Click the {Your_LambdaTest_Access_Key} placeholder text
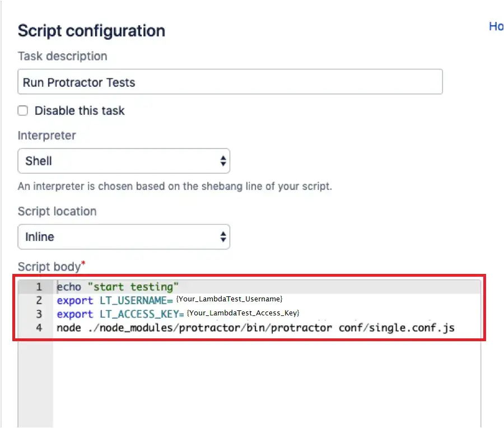This screenshot has height=428, width=504. pyautogui.click(x=243, y=312)
